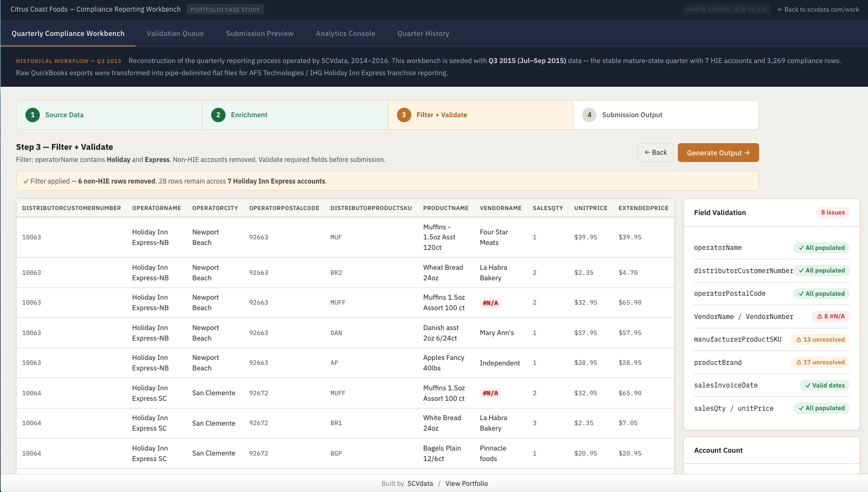Viewport: 868px width, 492px height.
Task: Click the SALESQTY column header
Action: tap(548, 208)
